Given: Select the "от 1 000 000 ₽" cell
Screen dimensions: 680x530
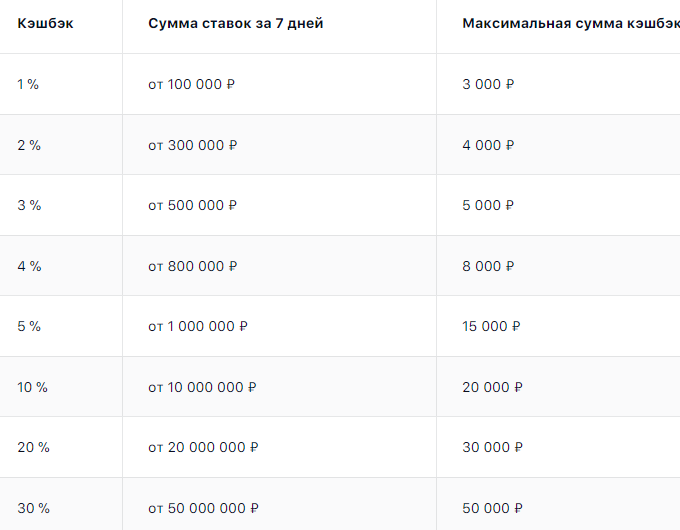Looking at the screenshot, I should (198, 326).
